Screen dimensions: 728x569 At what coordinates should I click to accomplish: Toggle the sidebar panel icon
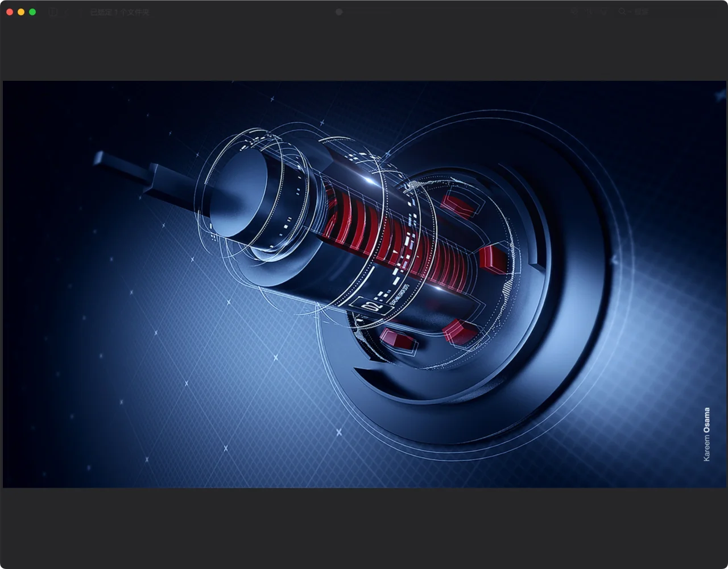pyautogui.click(x=53, y=12)
